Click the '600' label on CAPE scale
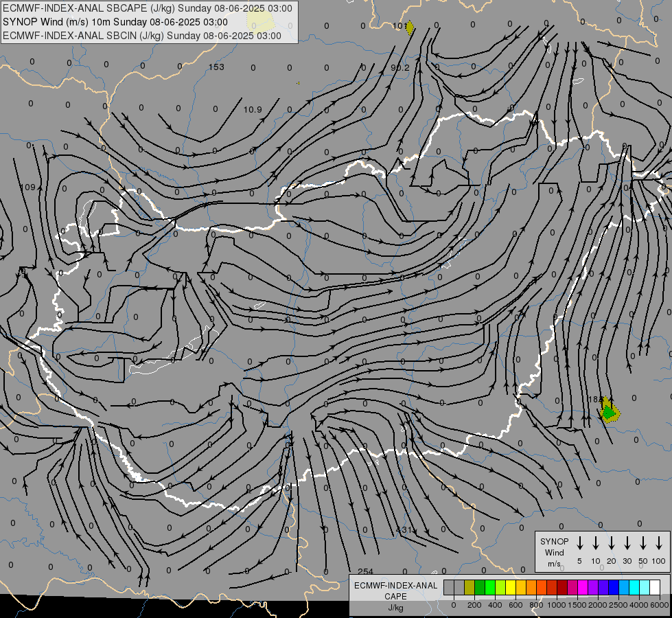Image resolution: width=672 pixels, height=618 pixels. pos(515,605)
